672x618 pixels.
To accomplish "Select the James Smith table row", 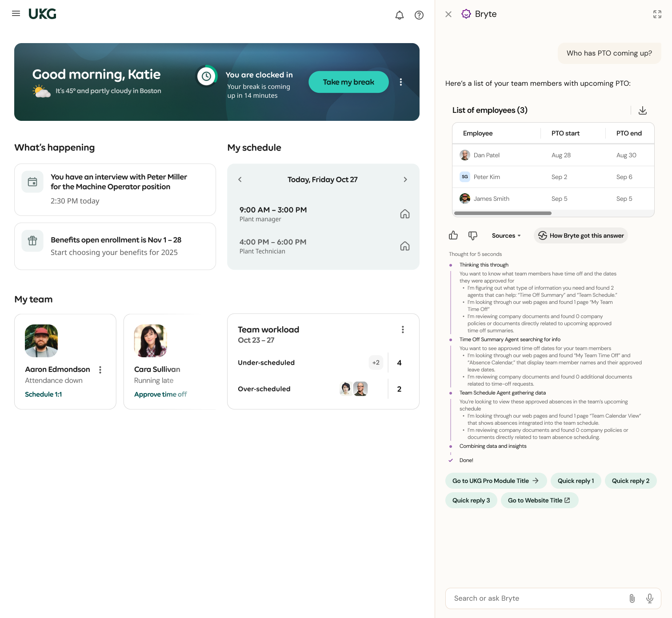I will coord(553,199).
